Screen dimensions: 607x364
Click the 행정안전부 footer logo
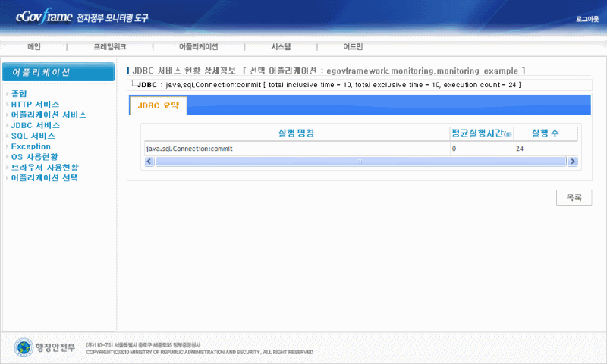pyautogui.click(x=46, y=348)
